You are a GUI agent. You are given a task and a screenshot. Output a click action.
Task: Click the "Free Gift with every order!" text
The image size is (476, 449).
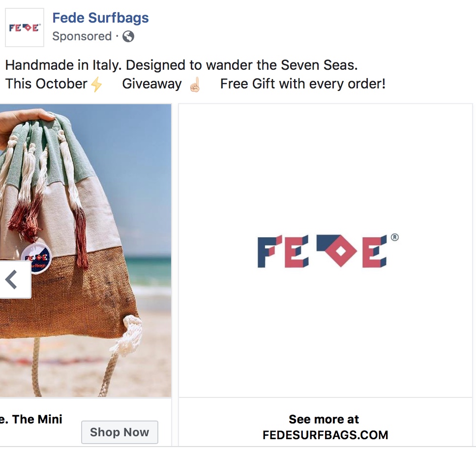tap(303, 84)
